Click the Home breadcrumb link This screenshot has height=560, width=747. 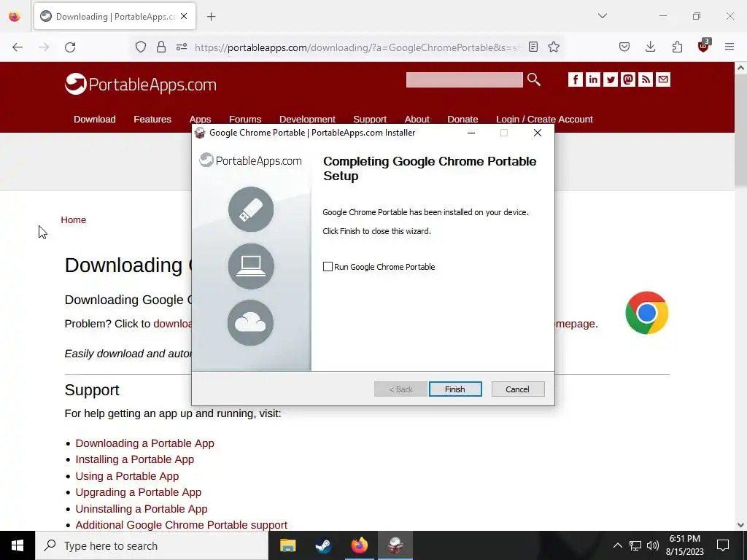(74, 220)
